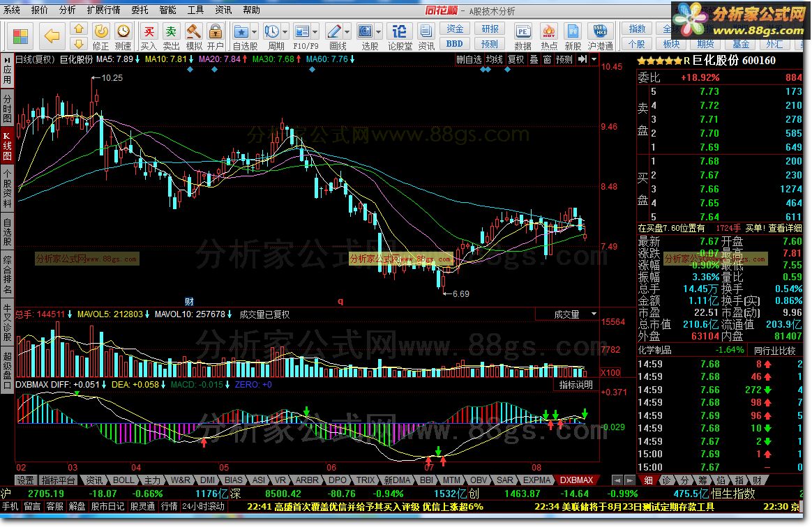Open the 测速 clock icon
The image size is (812, 527).
(x=123, y=31)
